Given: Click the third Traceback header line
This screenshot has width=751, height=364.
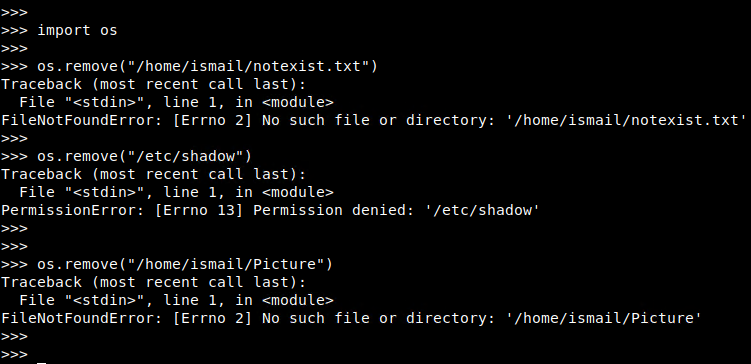Looking at the screenshot, I should pyautogui.click(x=153, y=282).
